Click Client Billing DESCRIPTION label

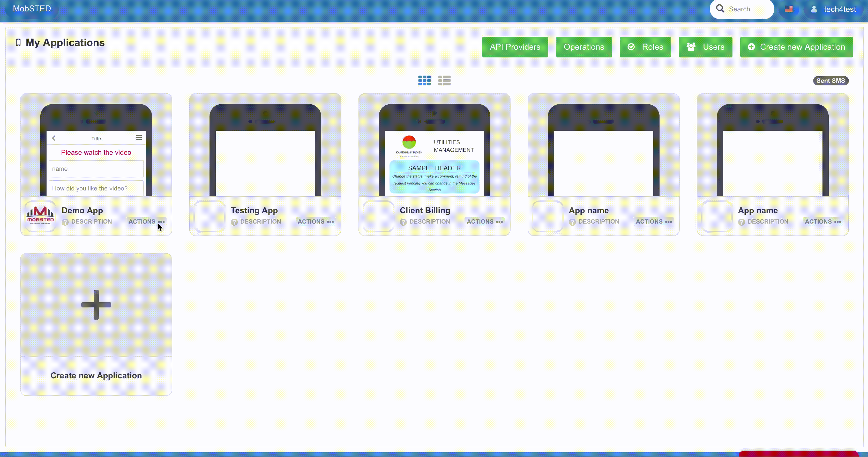click(430, 222)
